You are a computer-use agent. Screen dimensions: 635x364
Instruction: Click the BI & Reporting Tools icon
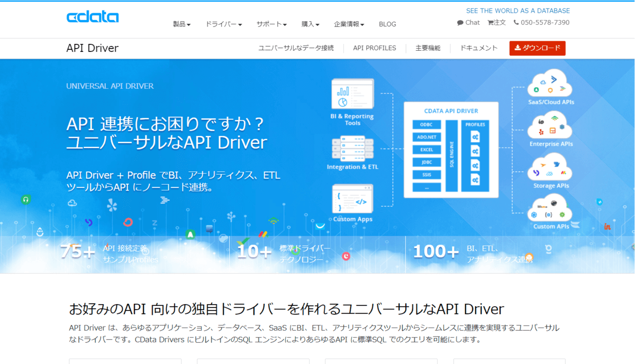(352, 94)
